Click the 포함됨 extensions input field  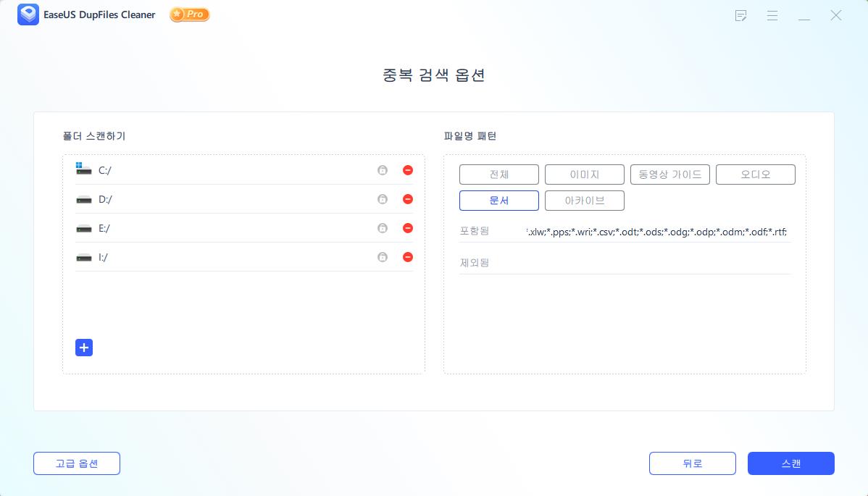click(x=652, y=232)
